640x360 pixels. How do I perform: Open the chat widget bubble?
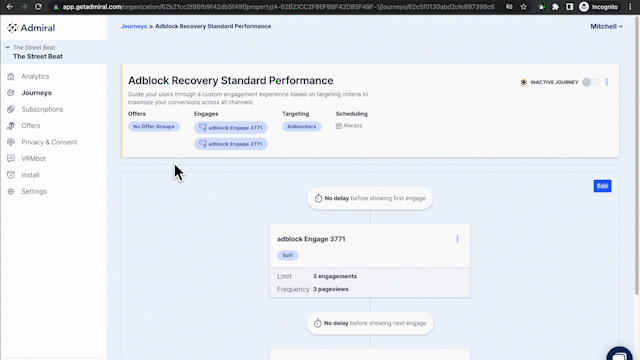[620, 354]
